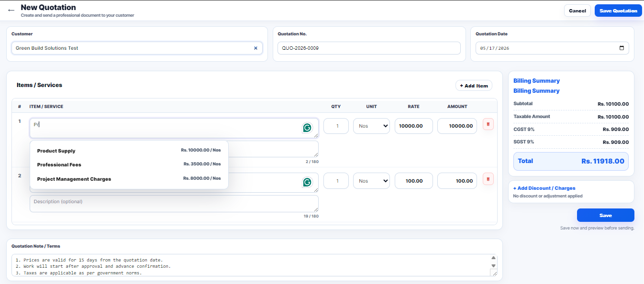Image resolution: width=644 pixels, height=284 pixels.
Task: Click the Amount field showing 10000.00
Action: coord(457,126)
